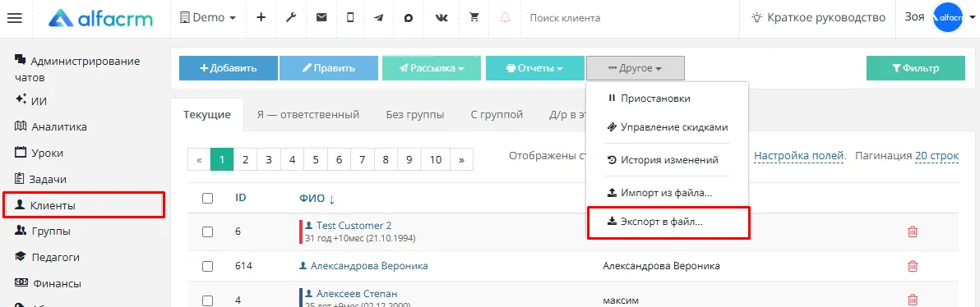Switch to Без группы tab
Image resolution: width=980 pixels, height=307 pixels.
click(415, 115)
